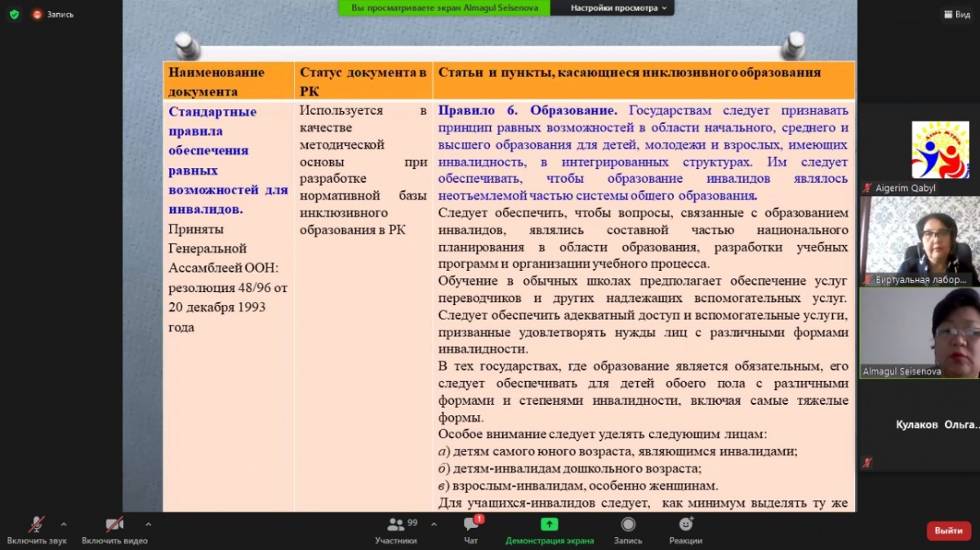This screenshot has height=550, width=980.
Task: Click the Кулаков Ольга participant tile
Action: pyautogui.click(x=918, y=424)
